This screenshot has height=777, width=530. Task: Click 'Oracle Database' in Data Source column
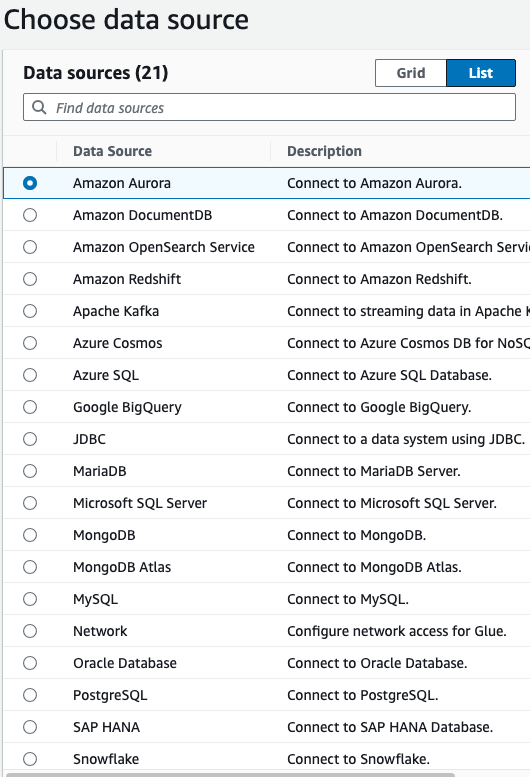click(x=125, y=663)
